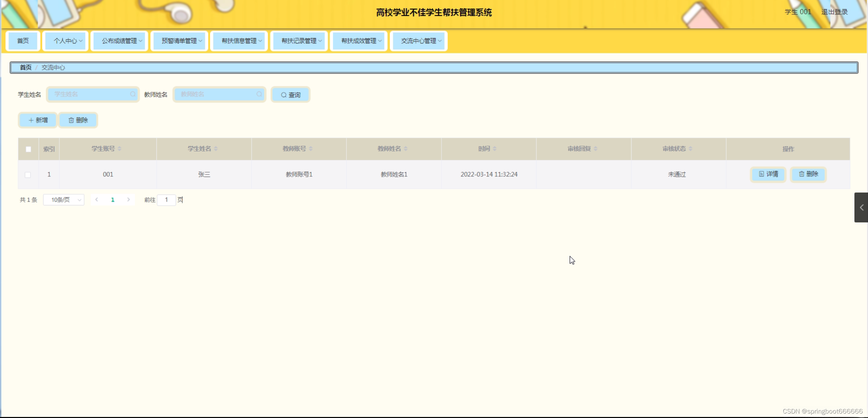Viewport: 868px width, 418px height.
Task: Click the 查询 search button
Action: pyautogui.click(x=291, y=95)
